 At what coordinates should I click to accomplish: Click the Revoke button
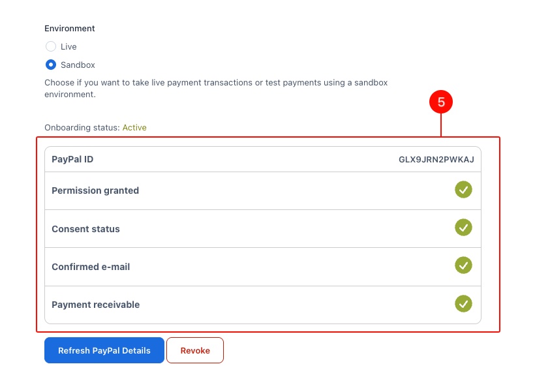[194, 350]
